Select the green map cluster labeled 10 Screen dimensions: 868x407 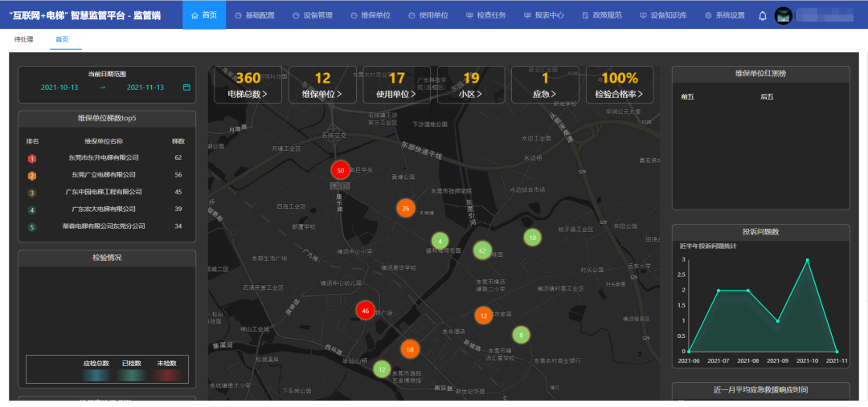coord(532,238)
